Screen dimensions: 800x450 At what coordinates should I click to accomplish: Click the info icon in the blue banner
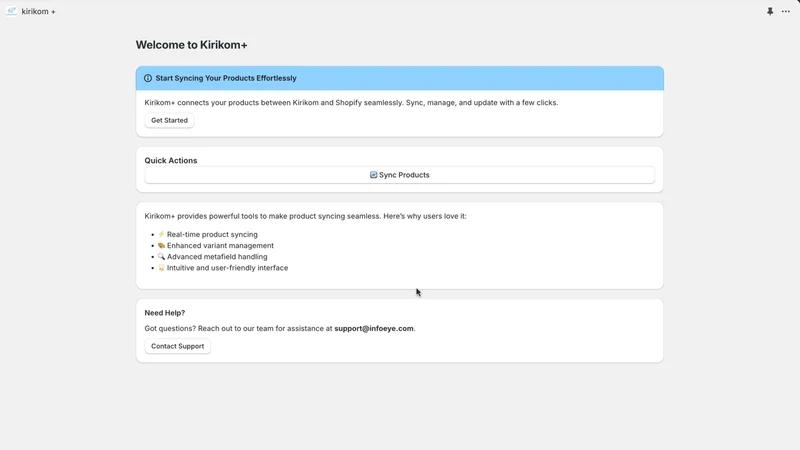148,78
